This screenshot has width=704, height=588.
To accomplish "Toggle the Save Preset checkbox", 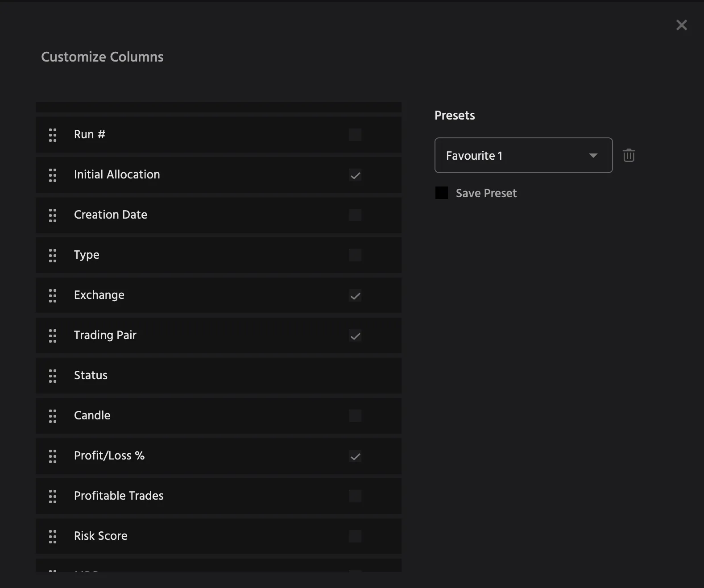I will (x=442, y=193).
